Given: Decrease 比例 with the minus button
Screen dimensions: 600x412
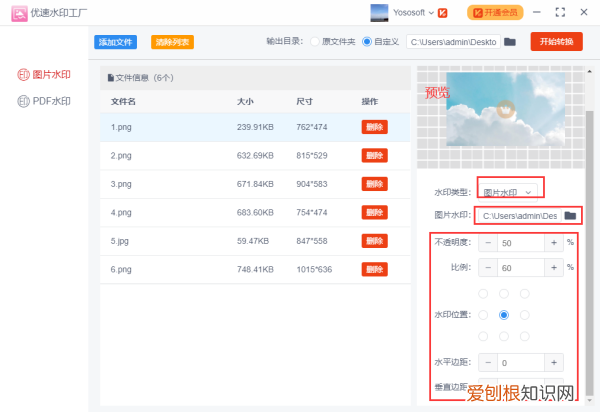Looking at the screenshot, I should 488,268.
